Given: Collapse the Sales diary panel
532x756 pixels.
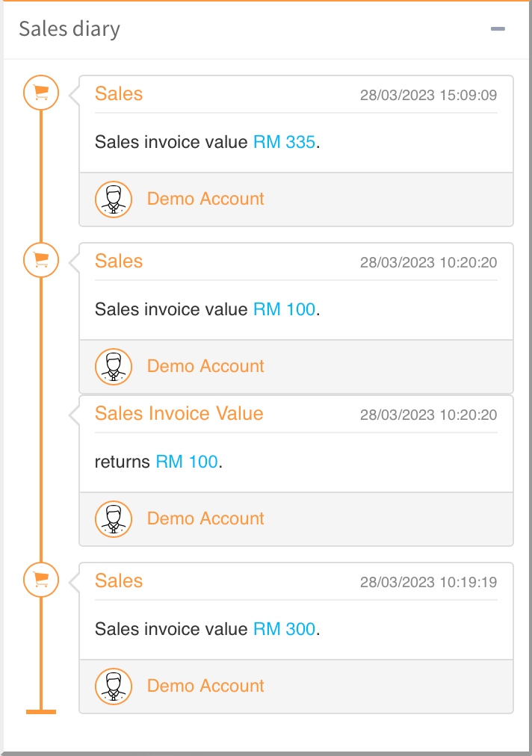Looking at the screenshot, I should click(x=498, y=29).
